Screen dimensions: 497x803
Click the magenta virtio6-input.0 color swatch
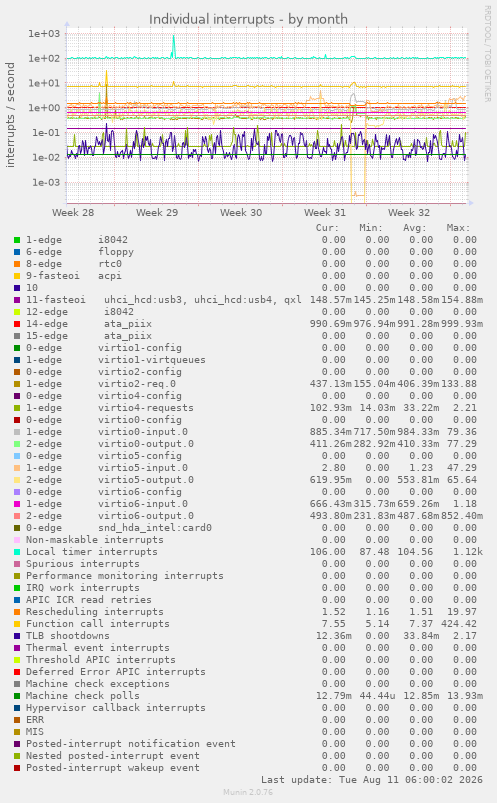tap(17, 504)
